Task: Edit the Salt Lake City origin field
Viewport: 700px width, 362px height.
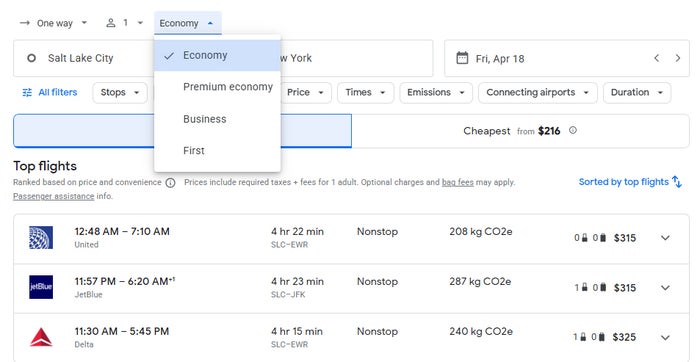Action: pyautogui.click(x=84, y=58)
